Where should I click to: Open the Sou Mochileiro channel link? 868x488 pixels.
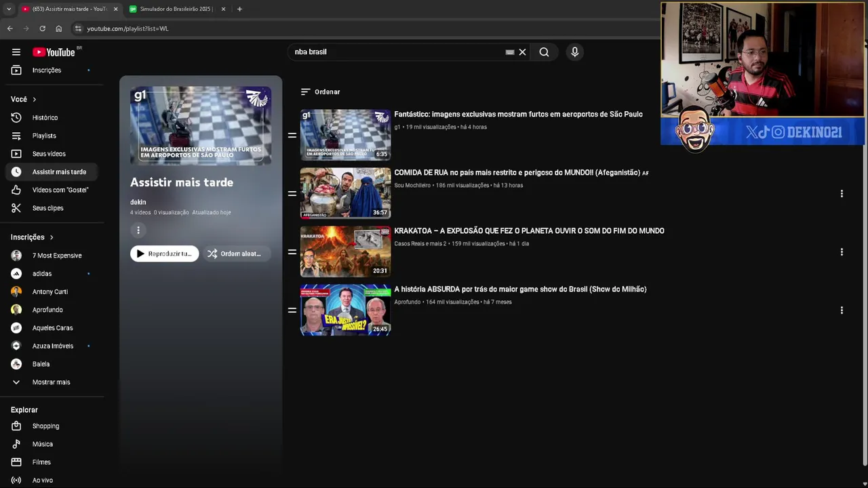412,185
